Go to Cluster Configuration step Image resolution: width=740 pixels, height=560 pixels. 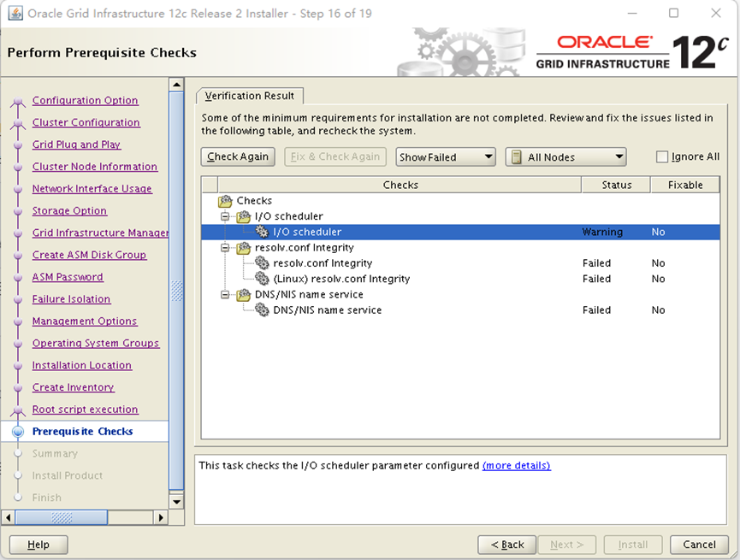[86, 122]
